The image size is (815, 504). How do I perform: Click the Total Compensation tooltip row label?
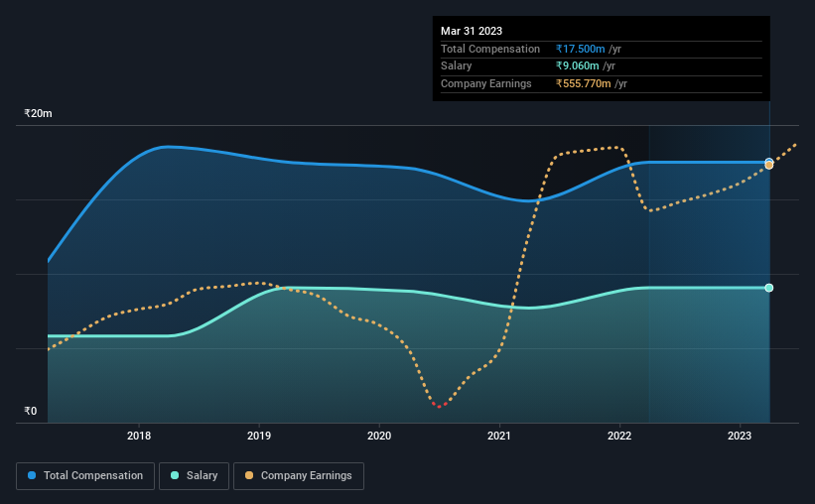(x=490, y=49)
